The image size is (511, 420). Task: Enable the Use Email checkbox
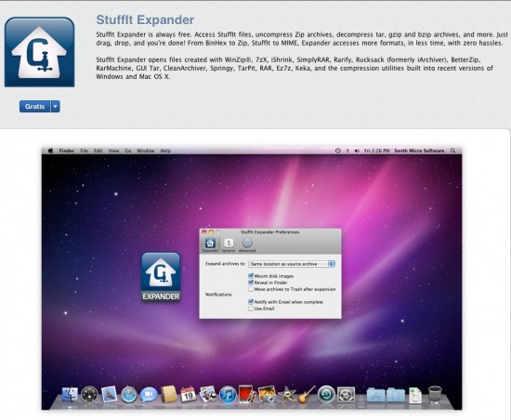(251, 308)
